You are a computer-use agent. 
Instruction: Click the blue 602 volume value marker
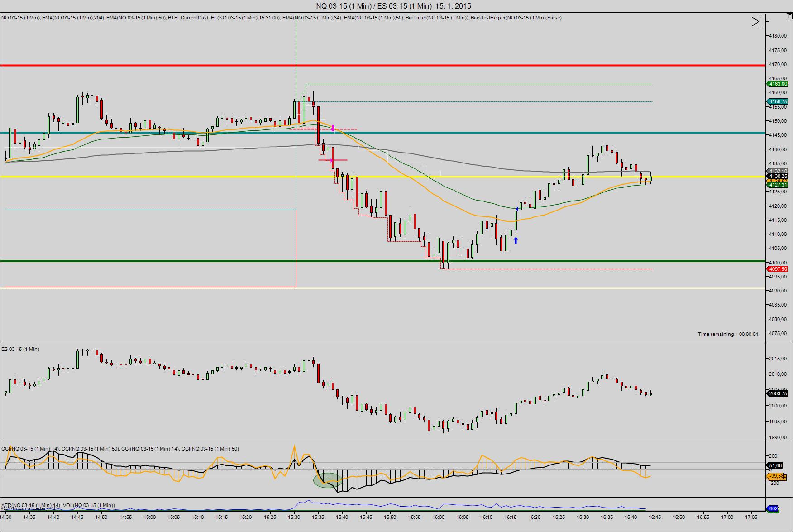(x=773, y=508)
